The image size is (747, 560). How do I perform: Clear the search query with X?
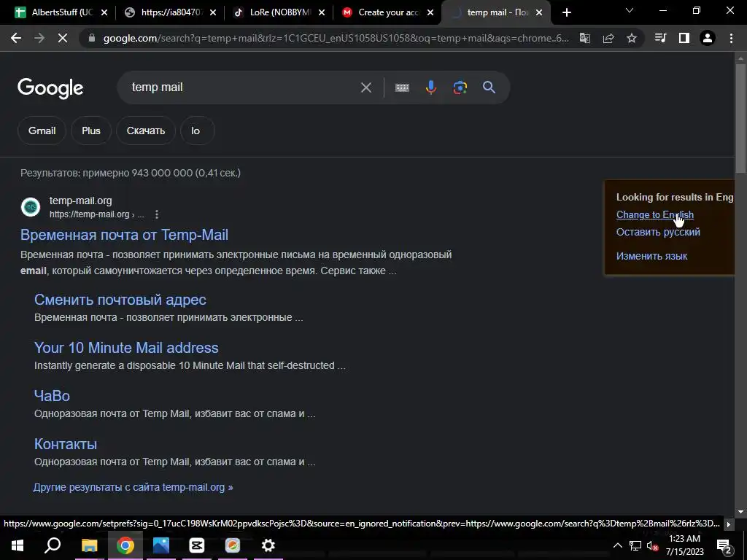click(366, 87)
